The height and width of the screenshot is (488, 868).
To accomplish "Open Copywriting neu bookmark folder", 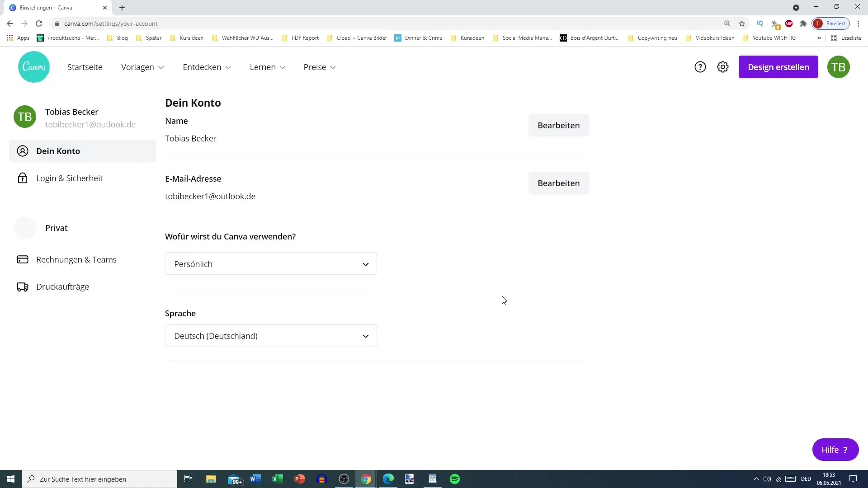I will (x=652, y=38).
